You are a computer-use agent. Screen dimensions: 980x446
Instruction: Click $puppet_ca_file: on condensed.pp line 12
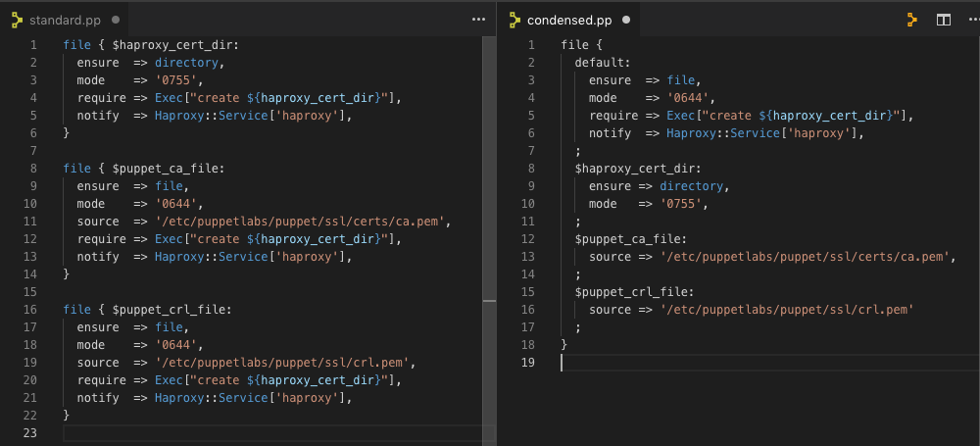[x=630, y=239]
